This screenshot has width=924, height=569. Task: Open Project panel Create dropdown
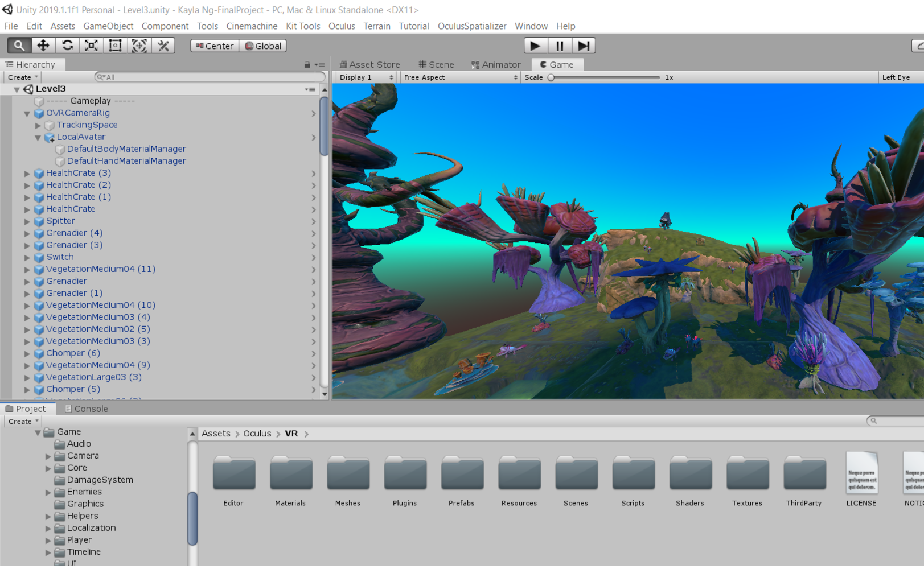(23, 422)
